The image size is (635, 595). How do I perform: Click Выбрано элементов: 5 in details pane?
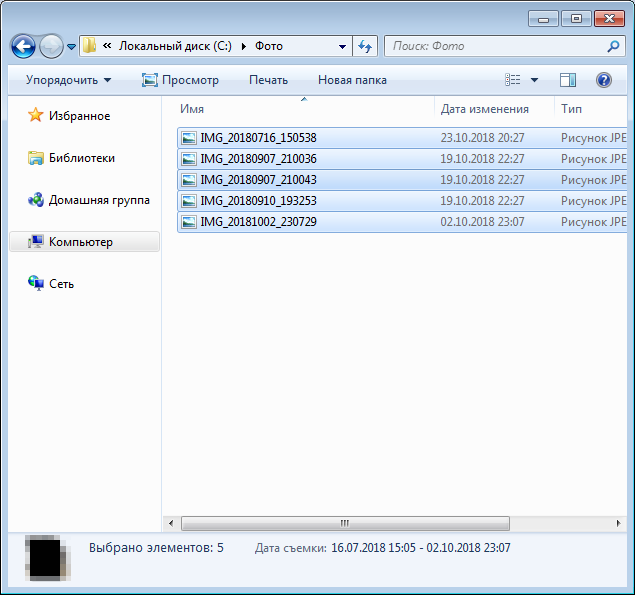coord(156,548)
